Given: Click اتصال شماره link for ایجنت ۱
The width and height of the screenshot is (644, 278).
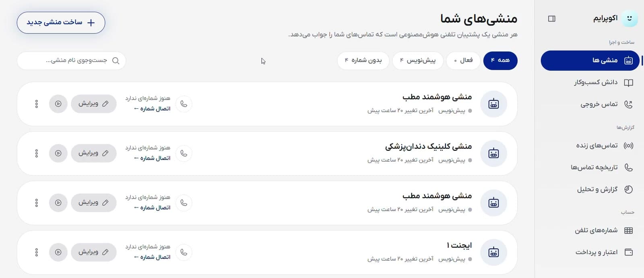Looking at the screenshot, I should [152, 257].
